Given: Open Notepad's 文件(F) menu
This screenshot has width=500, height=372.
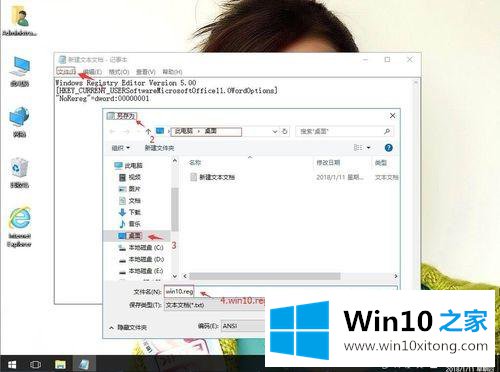Looking at the screenshot, I should pos(66,71).
